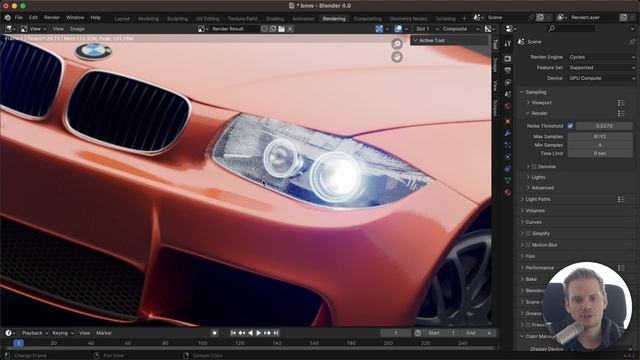Screen dimensions: 640x360
Task: Enable the Simplify checkbox
Action: coord(528,233)
